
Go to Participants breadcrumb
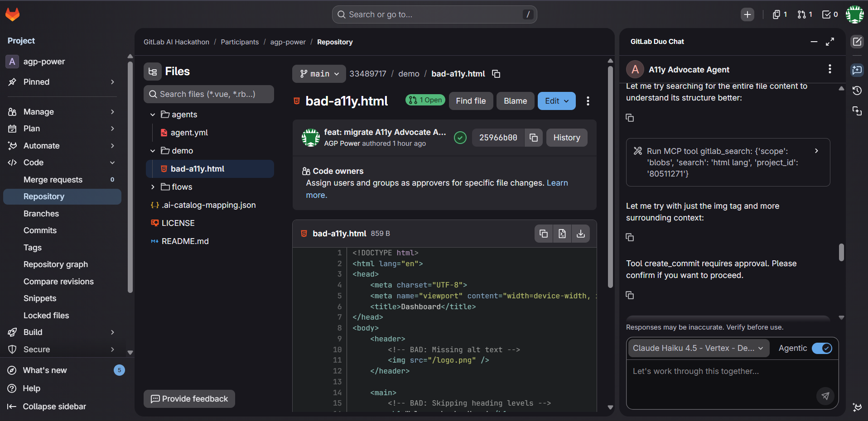(240, 42)
